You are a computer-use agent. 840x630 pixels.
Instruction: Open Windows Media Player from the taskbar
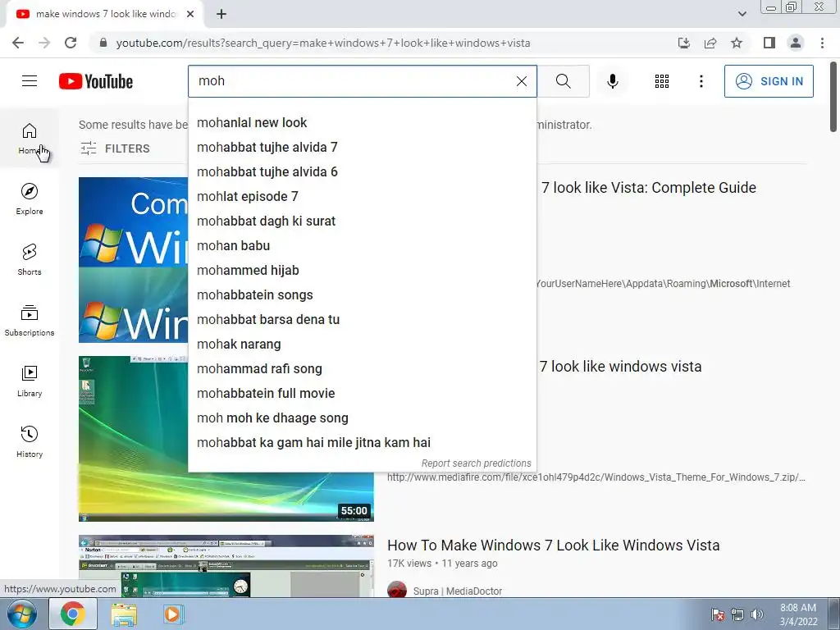point(172,614)
